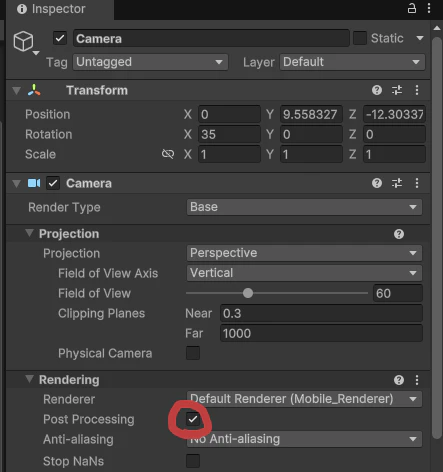This screenshot has width=443, height=472.
Task: Enable the Stop NaNs checkbox
Action: (x=193, y=461)
